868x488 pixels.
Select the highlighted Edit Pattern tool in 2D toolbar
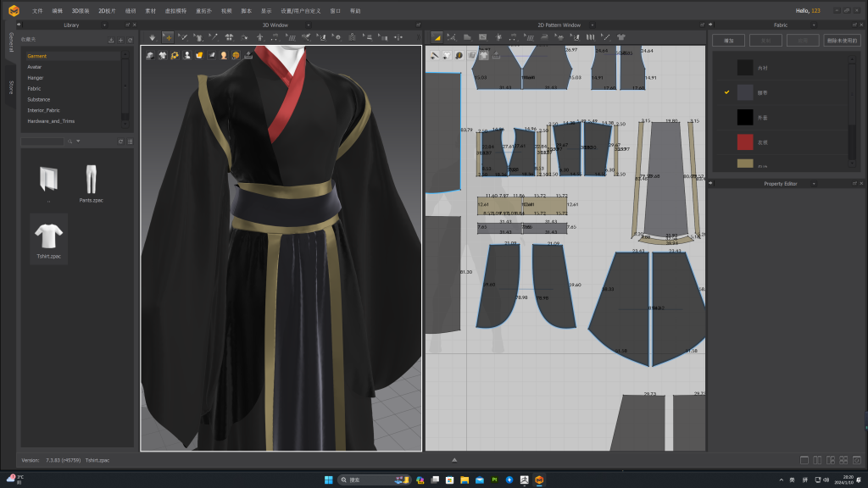(x=437, y=37)
